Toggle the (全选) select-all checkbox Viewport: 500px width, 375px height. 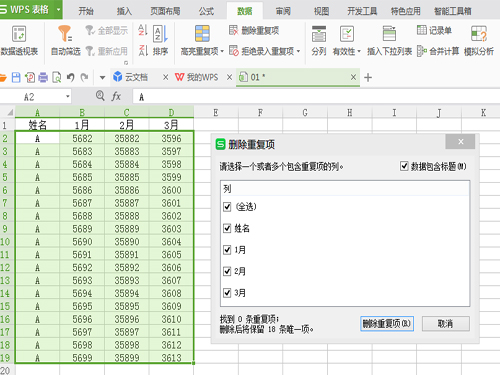tap(227, 207)
